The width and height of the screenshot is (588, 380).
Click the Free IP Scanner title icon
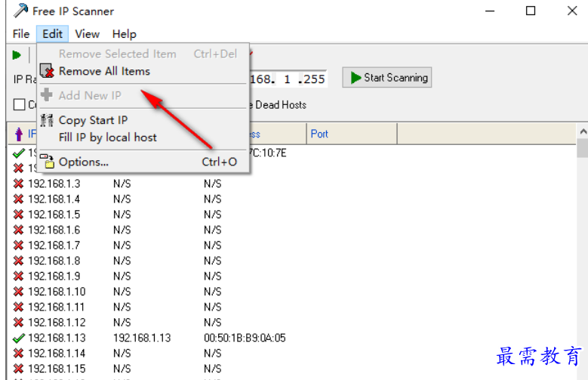[20, 11]
